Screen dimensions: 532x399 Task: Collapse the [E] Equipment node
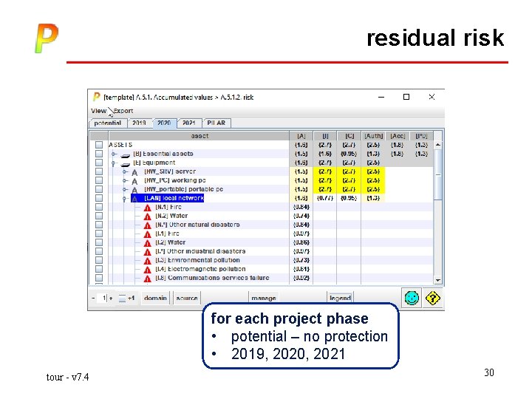click(114, 163)
